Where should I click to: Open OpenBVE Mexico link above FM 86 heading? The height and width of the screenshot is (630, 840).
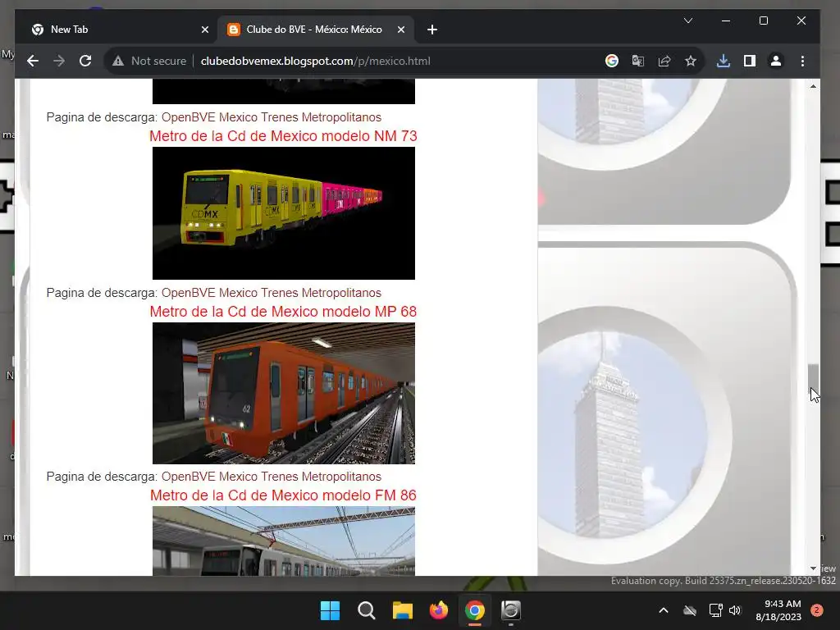click(x=271, y=477)
